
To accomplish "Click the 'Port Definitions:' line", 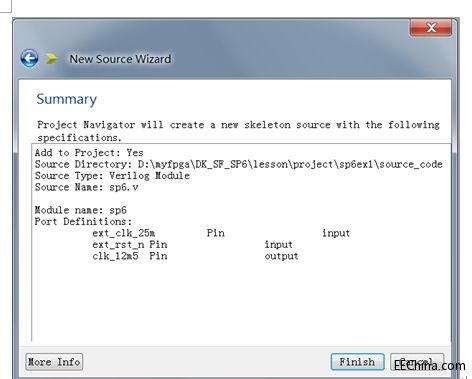I will 83,221.
